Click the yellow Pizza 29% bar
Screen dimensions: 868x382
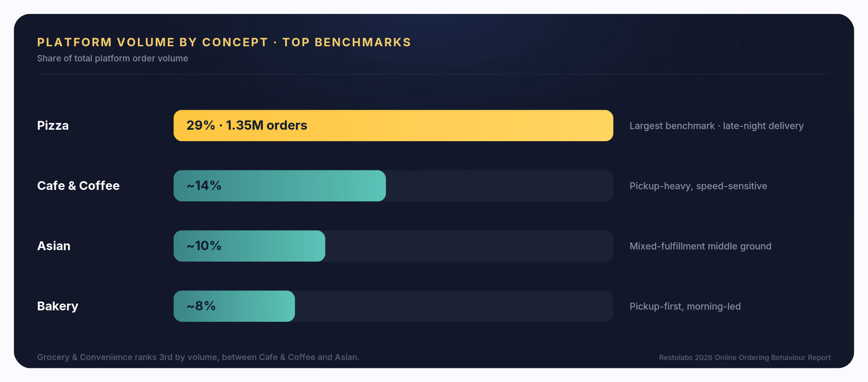(x=393, y=125)
